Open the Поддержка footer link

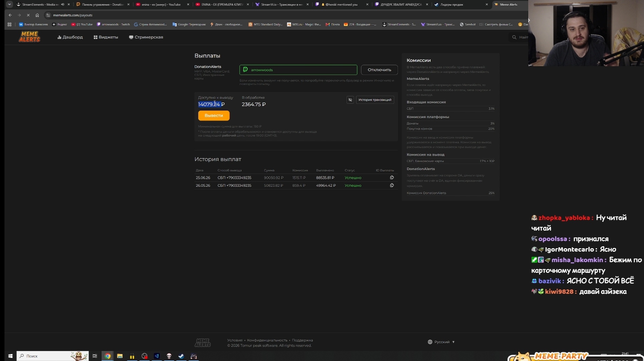[302, 340]
